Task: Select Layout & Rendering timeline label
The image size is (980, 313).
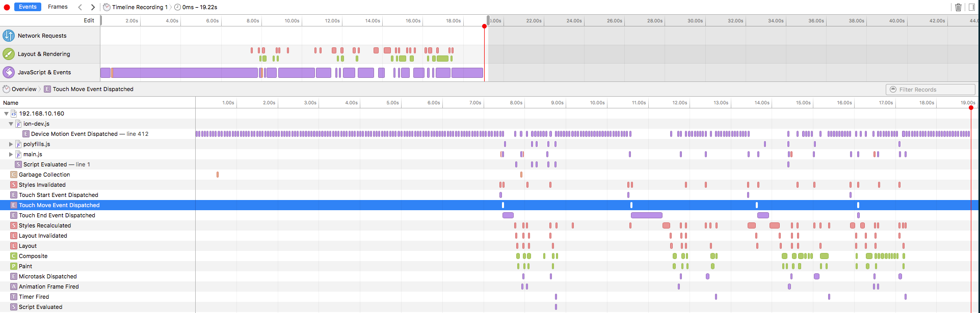Action: point(44,54)
